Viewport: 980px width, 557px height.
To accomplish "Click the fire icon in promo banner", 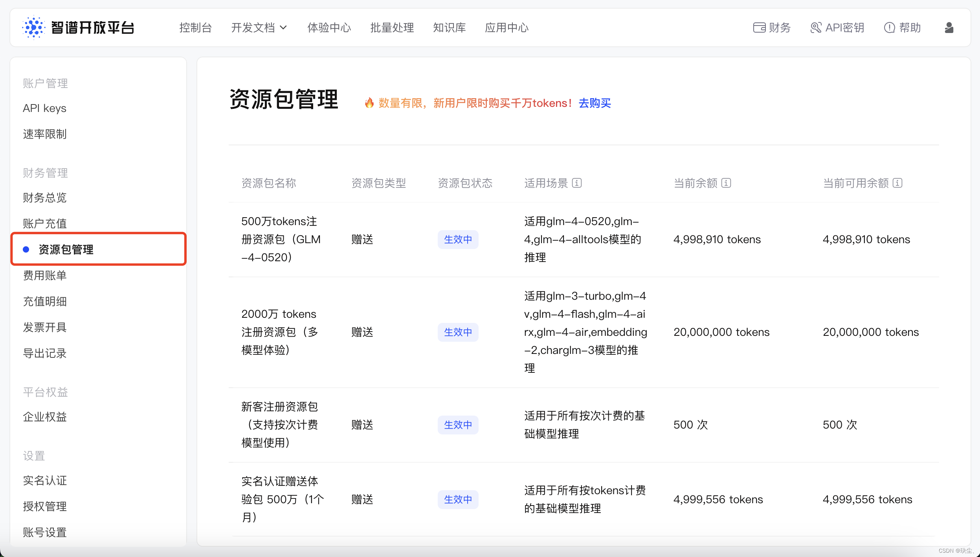I will 369,103.
